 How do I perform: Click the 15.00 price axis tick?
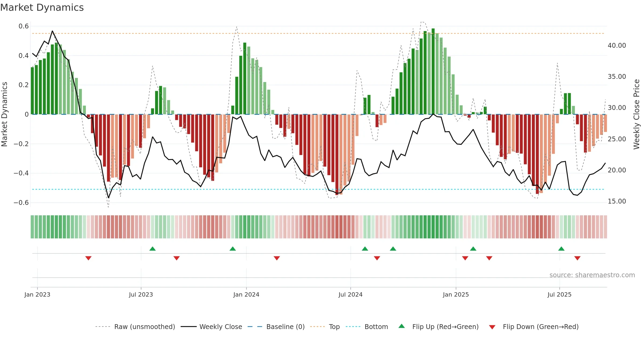617,201
